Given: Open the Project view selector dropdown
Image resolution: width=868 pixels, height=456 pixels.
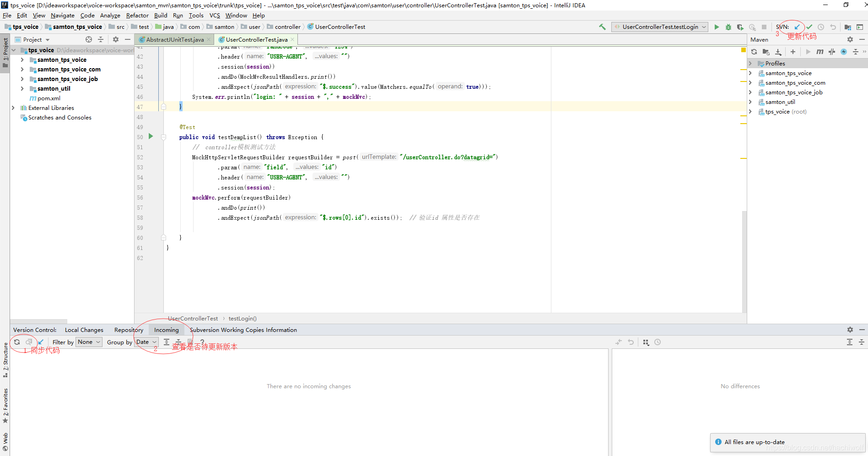Looking at the screenshot, I should (x=36, y=40).
